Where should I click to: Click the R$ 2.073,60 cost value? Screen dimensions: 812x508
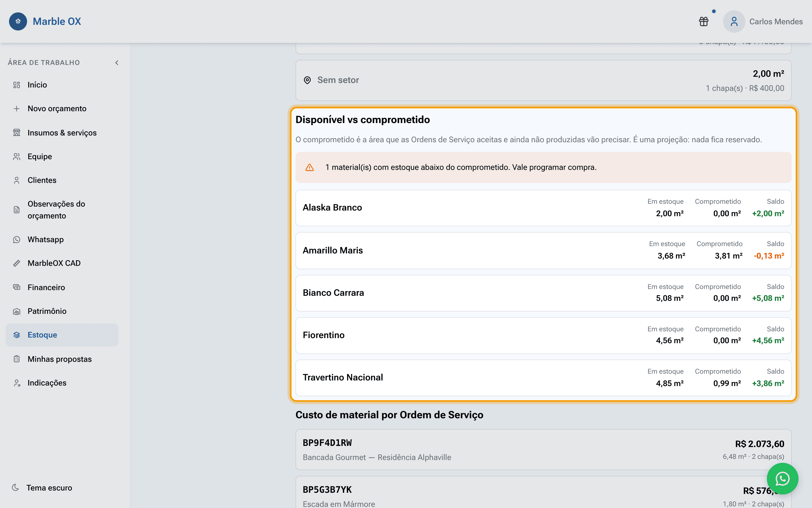coord(760,444)
